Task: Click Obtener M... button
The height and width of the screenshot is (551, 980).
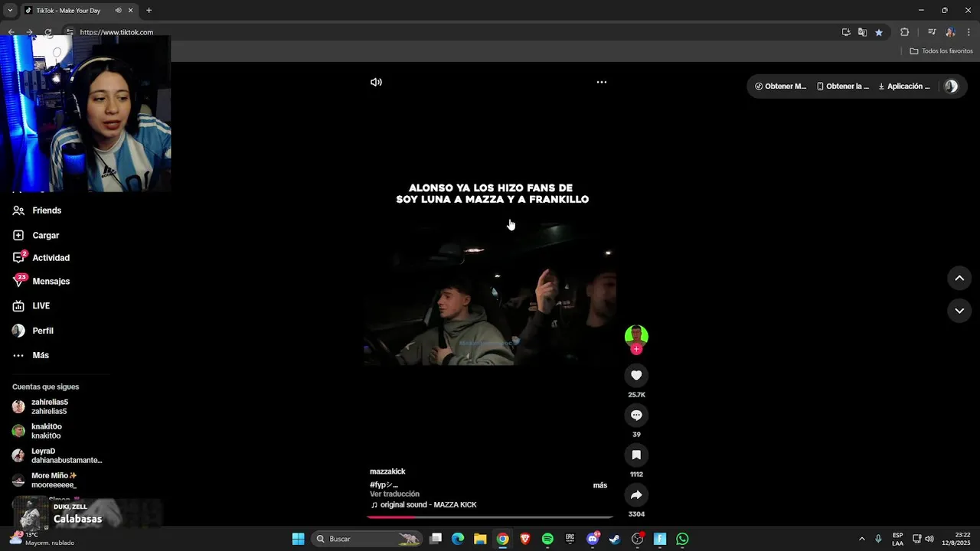Action: coord(780,86)
